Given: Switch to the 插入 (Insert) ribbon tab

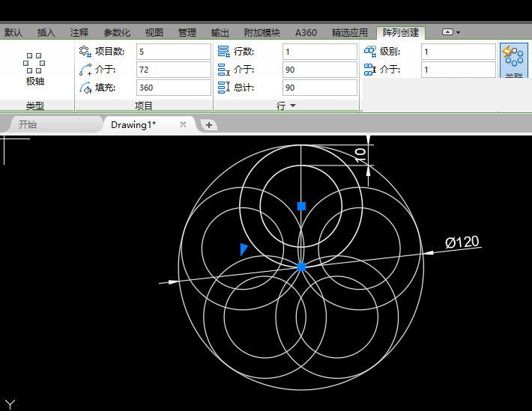Looking at the screenshot, I should pyautogui.click(x=46, y=33).
